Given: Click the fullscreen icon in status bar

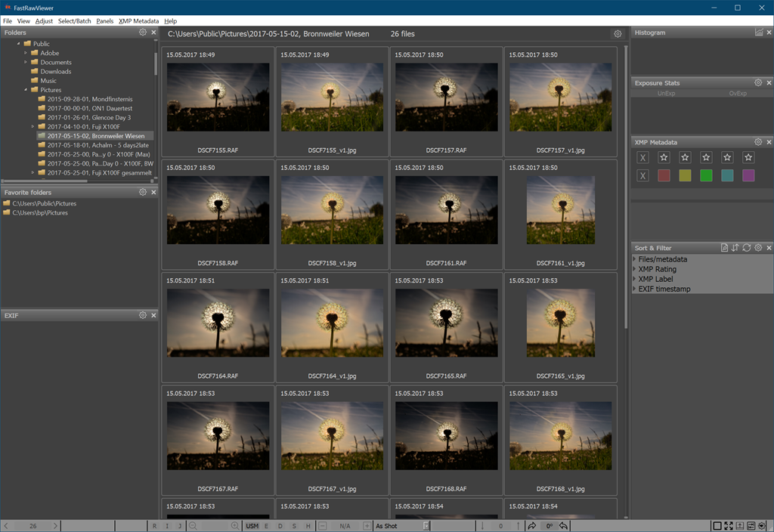Looking at the screenshot, I should pos(729,526).
